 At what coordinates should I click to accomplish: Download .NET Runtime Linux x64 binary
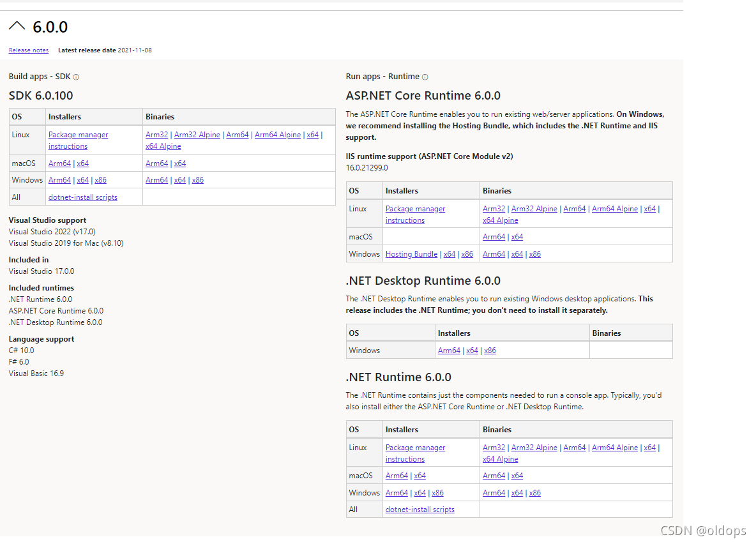(650, 448)
